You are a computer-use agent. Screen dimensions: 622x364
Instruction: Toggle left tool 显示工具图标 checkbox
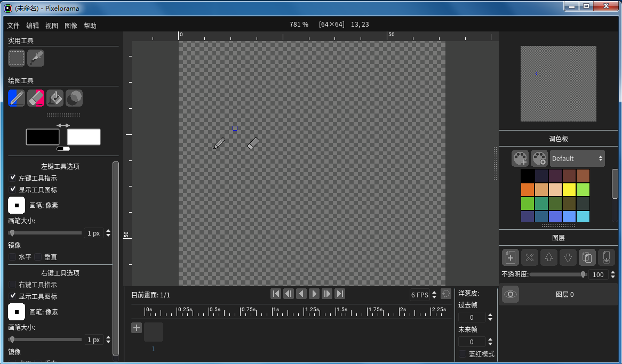click(13, 189)
